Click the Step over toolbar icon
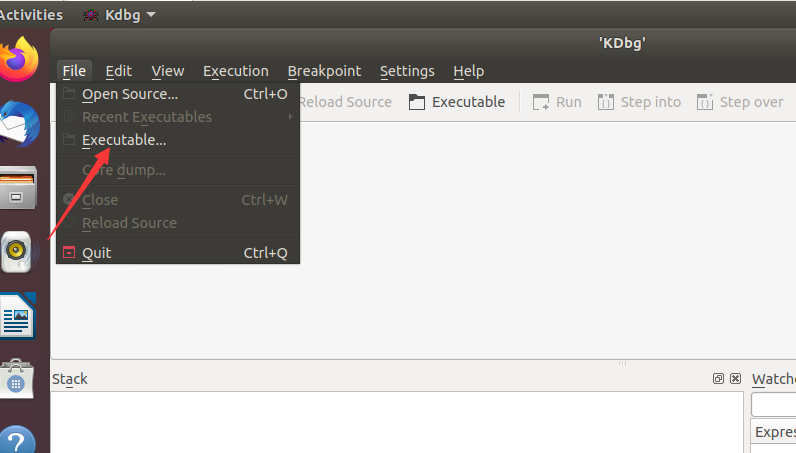Screen dimensions: 796x453 705,102
